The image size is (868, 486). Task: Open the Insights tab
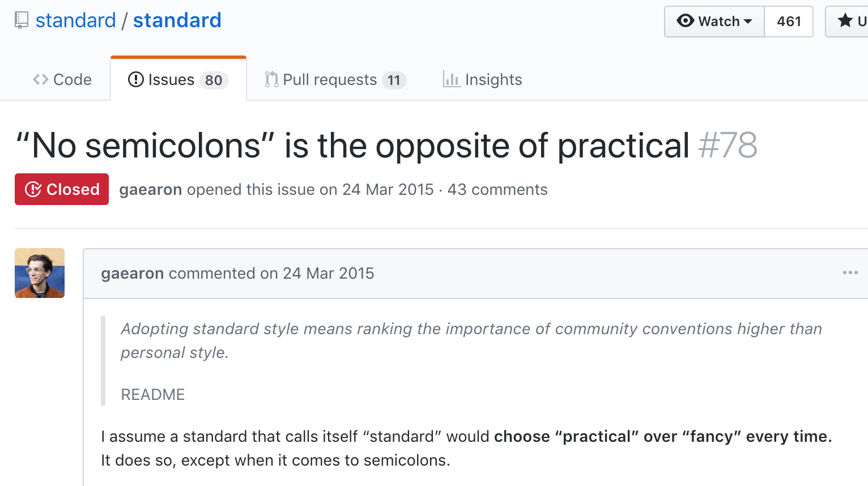483,80
